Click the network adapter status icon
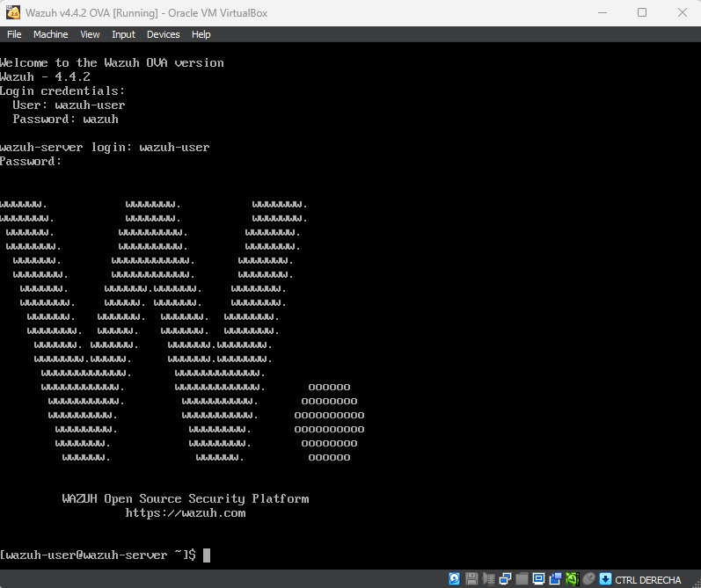 tap(505, 579)
